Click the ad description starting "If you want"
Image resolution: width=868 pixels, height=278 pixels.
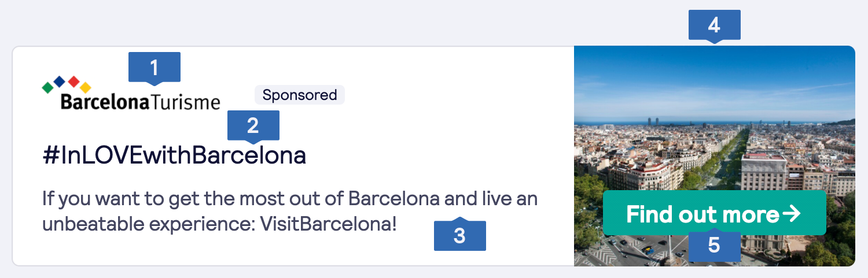[x=289, y=199]
